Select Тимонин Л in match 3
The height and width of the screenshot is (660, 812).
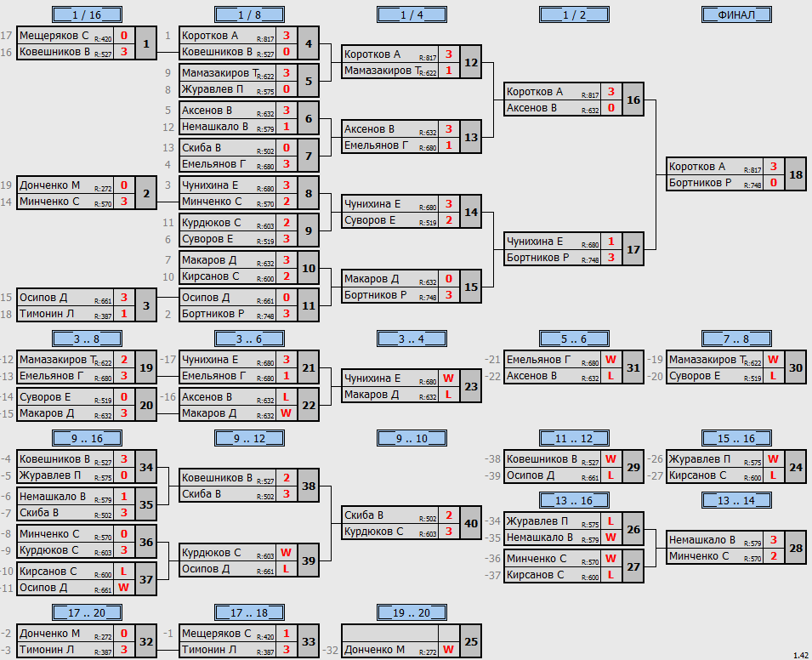click(x=47, y=314)
